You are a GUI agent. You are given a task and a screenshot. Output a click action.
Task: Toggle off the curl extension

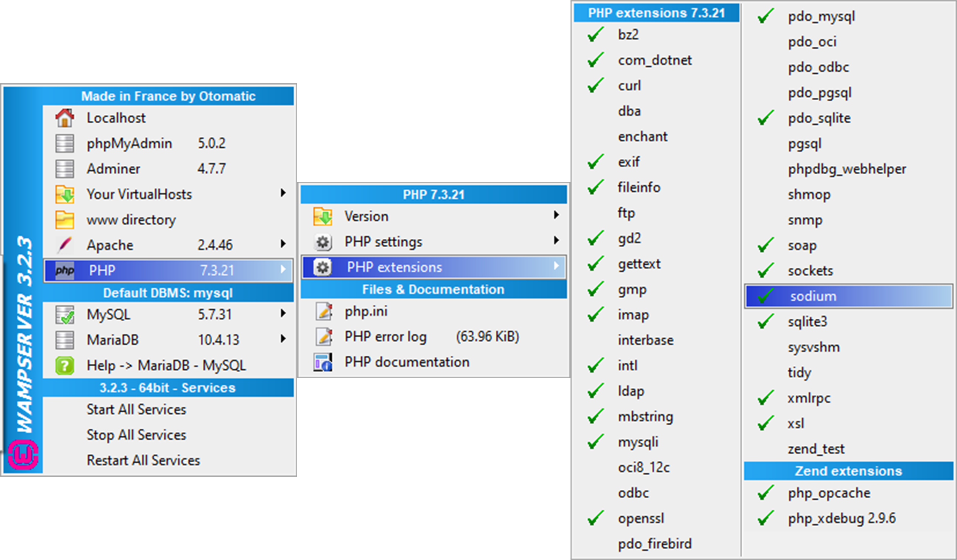tap(657, 85)
